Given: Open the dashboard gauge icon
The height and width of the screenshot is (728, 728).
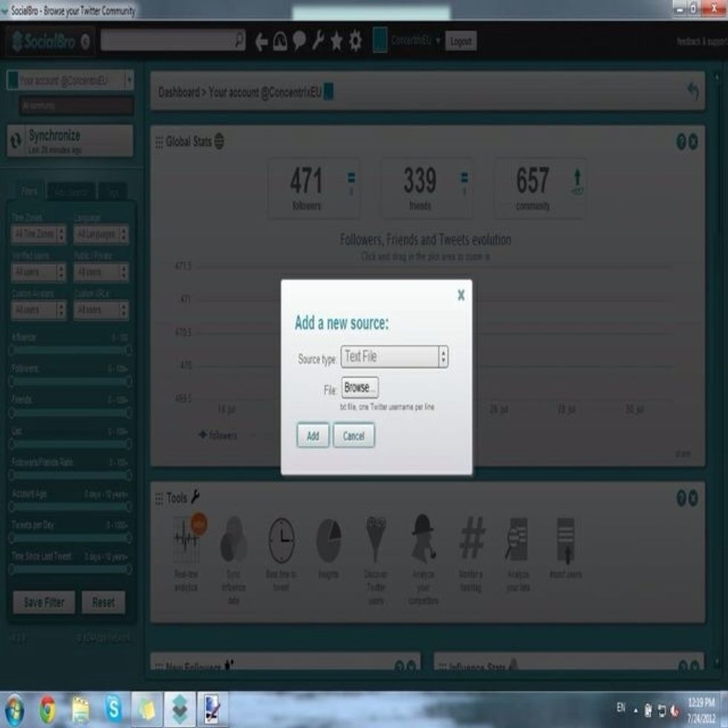Looking at the screenshot, I should click(x=280, y=42).
